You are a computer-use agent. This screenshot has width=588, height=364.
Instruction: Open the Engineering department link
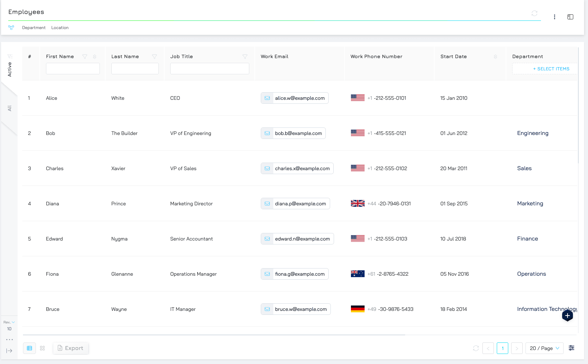[532, 133]
